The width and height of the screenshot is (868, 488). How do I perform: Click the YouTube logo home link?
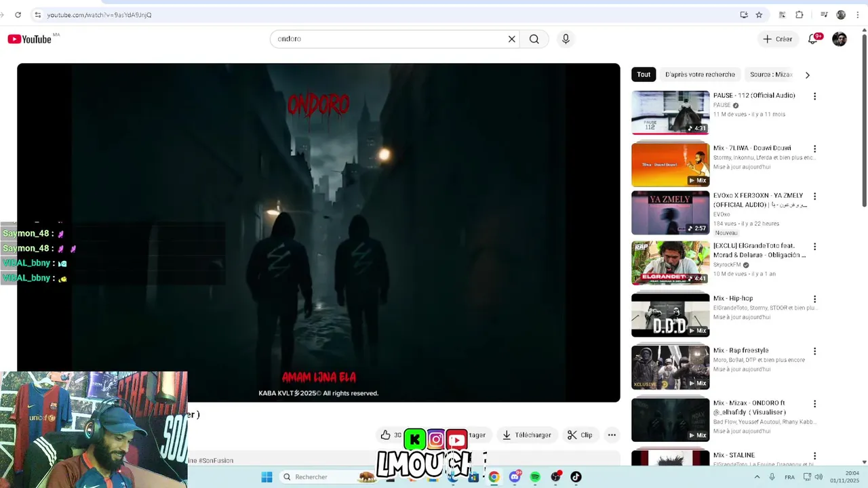tap(29, 39)
